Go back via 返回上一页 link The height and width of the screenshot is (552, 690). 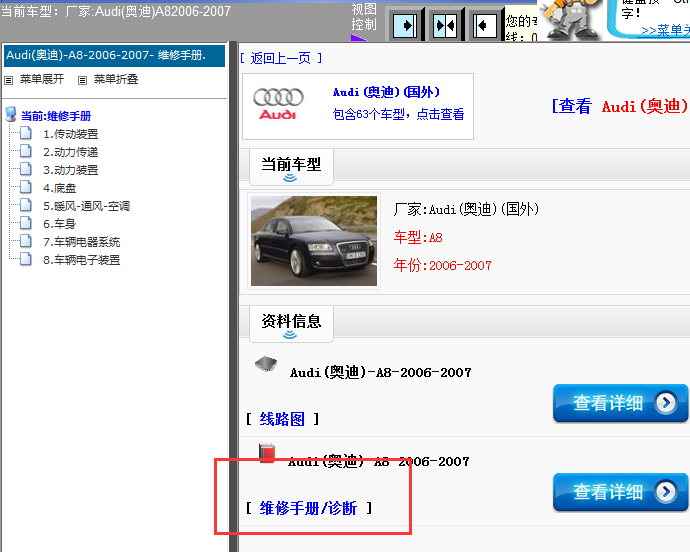tap(281, 58)
